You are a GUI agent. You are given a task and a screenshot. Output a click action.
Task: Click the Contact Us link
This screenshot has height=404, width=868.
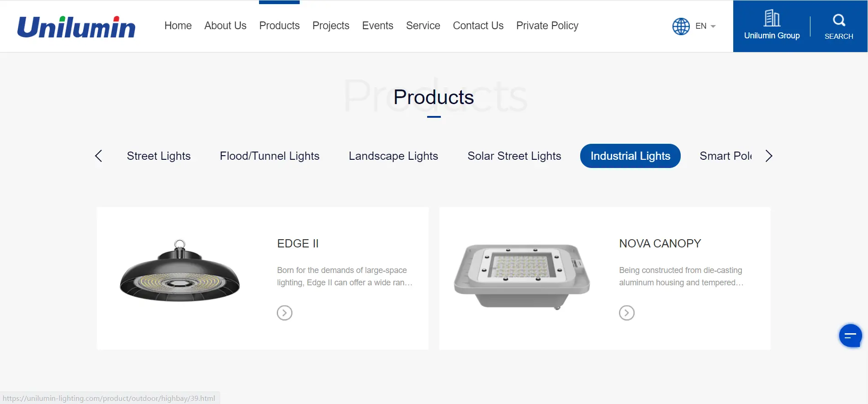point(478,26)
